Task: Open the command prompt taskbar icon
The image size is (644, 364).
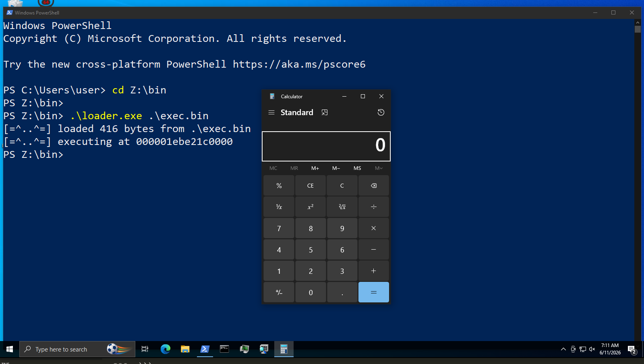Action: (224, 349)
